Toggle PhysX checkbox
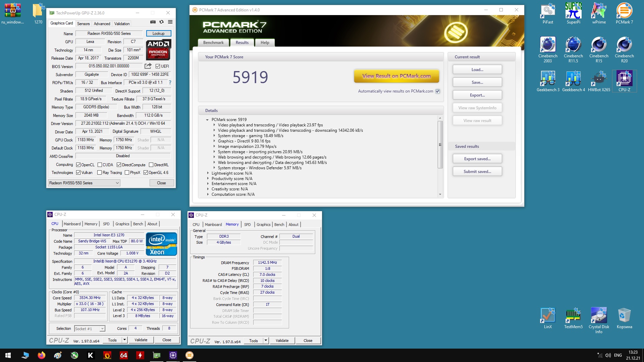 point(127,173)
